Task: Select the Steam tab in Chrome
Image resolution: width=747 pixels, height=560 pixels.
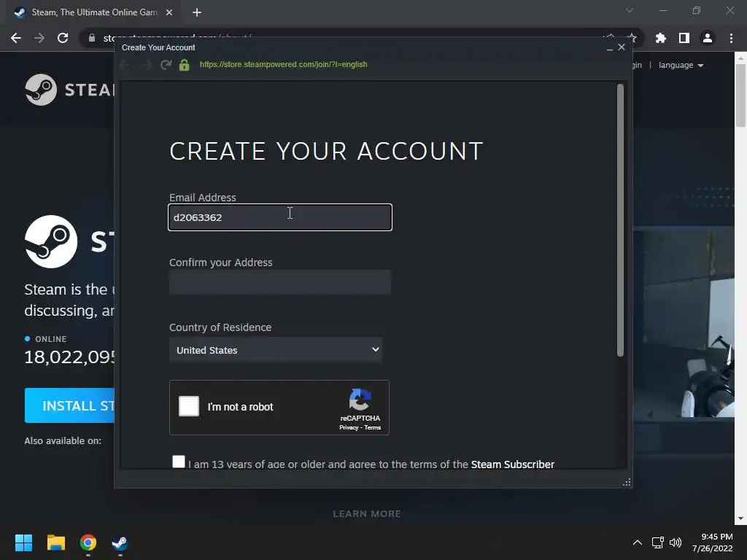Action: pos(93,12)
